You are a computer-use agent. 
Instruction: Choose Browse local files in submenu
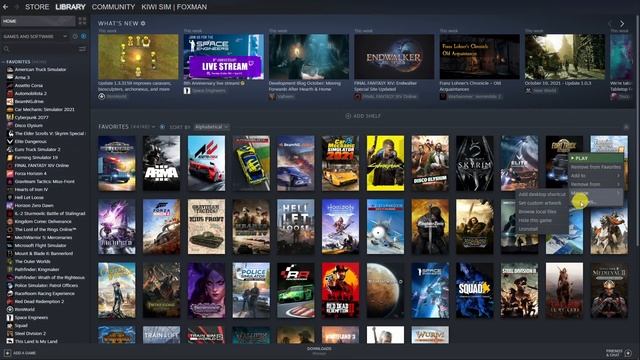(x=542, y=211)
